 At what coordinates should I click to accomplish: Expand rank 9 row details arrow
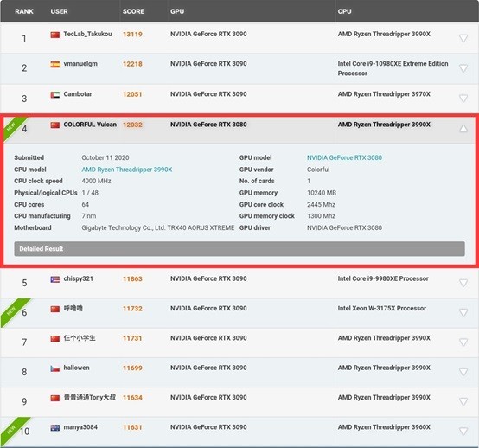pos(463,401)
